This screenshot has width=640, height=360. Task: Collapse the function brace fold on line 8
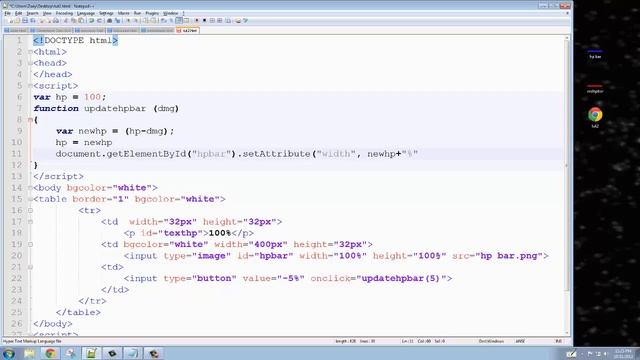[30, 120]
